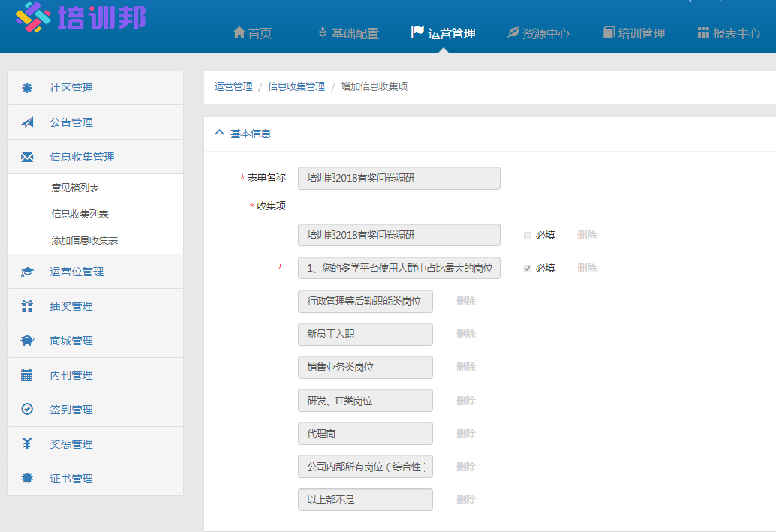Click the envelope icon for 信息收集管理

pyautogui.click(x=27, y=157)
